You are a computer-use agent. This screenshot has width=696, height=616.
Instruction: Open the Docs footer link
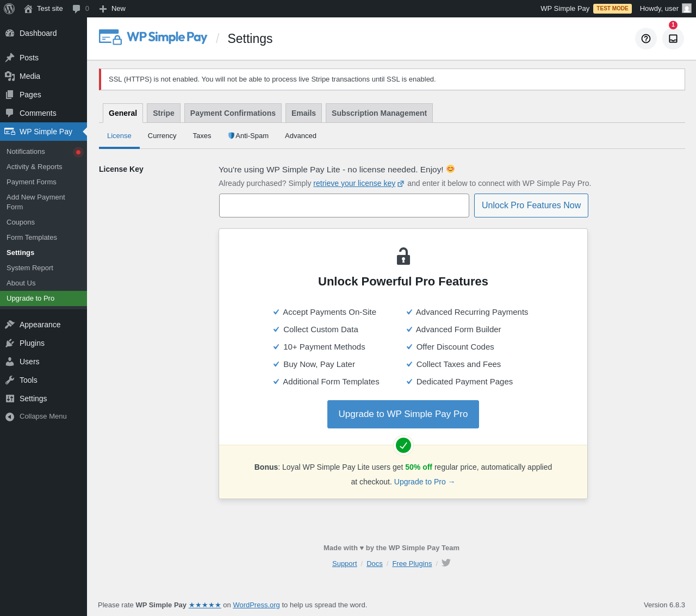point(375,564)
